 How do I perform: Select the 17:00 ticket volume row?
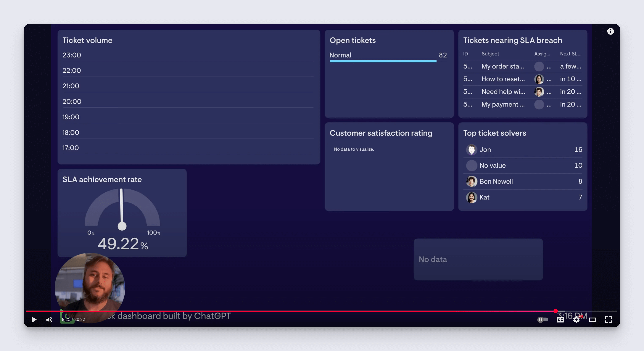pyautogui.click(x=188, y=148)
